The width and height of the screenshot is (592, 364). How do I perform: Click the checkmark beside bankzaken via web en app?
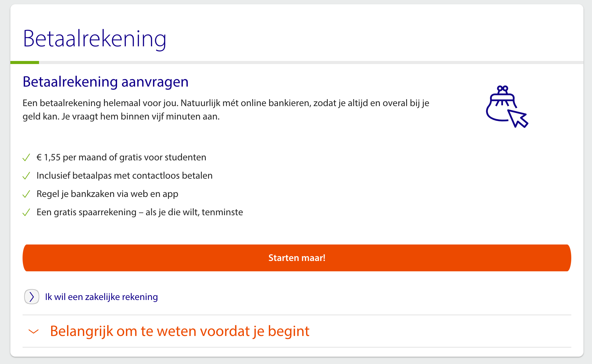tap(27, 194)
